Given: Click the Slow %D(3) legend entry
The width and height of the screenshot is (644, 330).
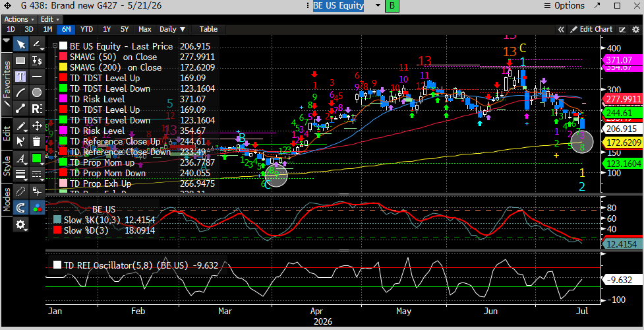Looking at the screenshot, I should click(x=105, y=230).
